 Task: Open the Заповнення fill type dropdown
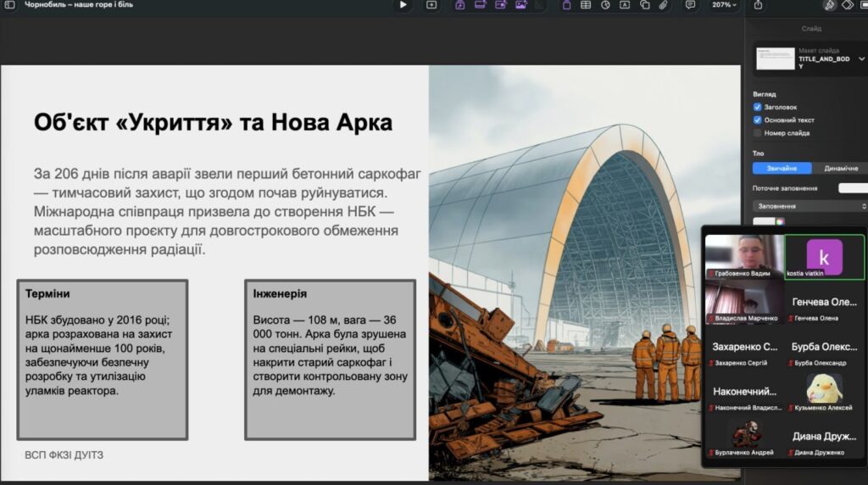point(810,206)
